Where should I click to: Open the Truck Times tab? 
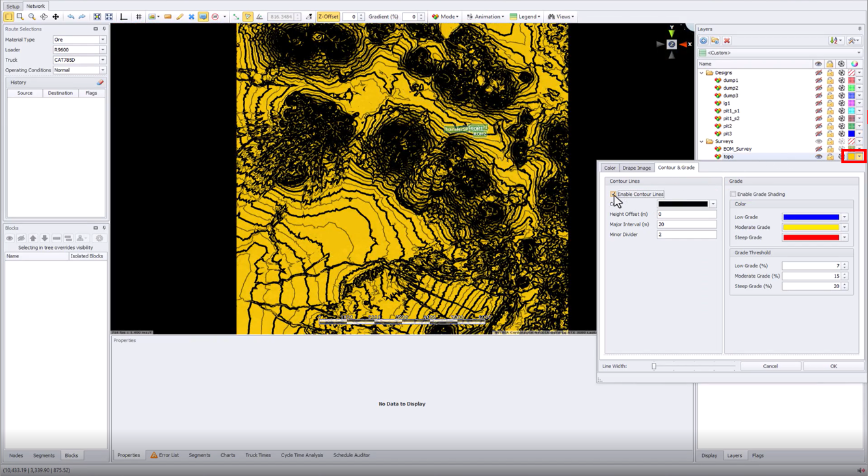pyautogui.click(x=257, y=455)
